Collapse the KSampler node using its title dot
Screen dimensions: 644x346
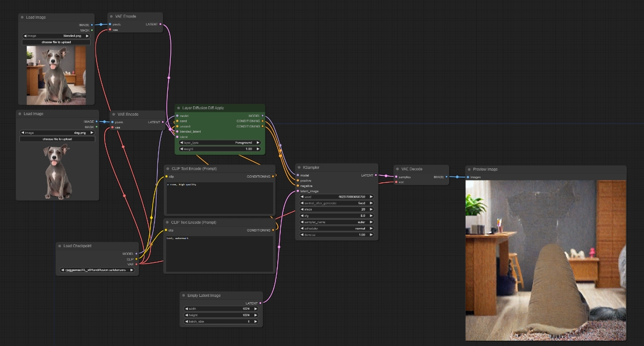coord(299,167)
